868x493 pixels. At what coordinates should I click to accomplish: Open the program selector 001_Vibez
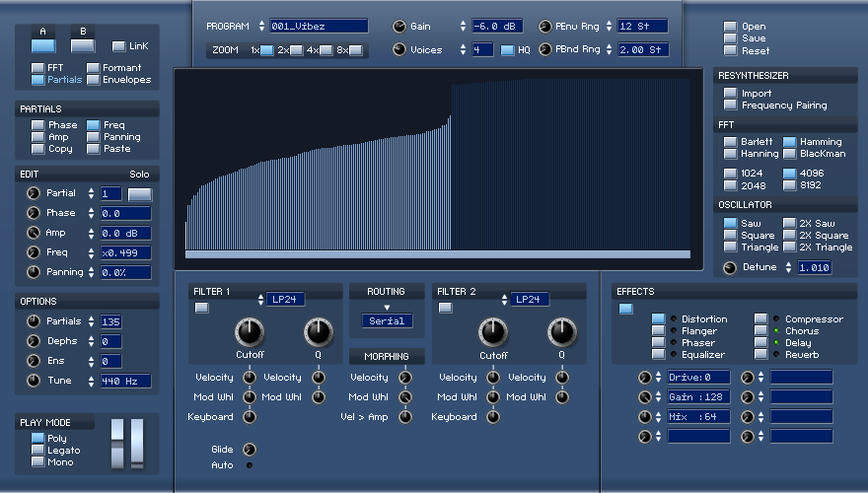319,26
